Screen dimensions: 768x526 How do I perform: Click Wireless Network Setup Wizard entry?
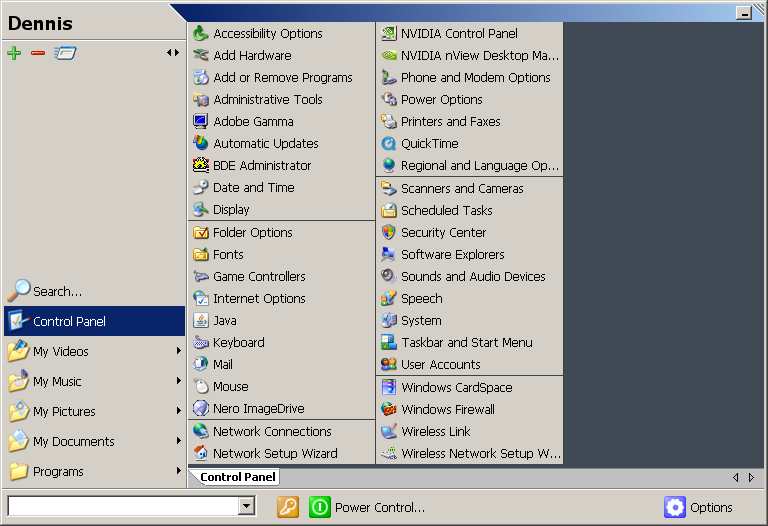pyautogui.click(x=469, y=454)
